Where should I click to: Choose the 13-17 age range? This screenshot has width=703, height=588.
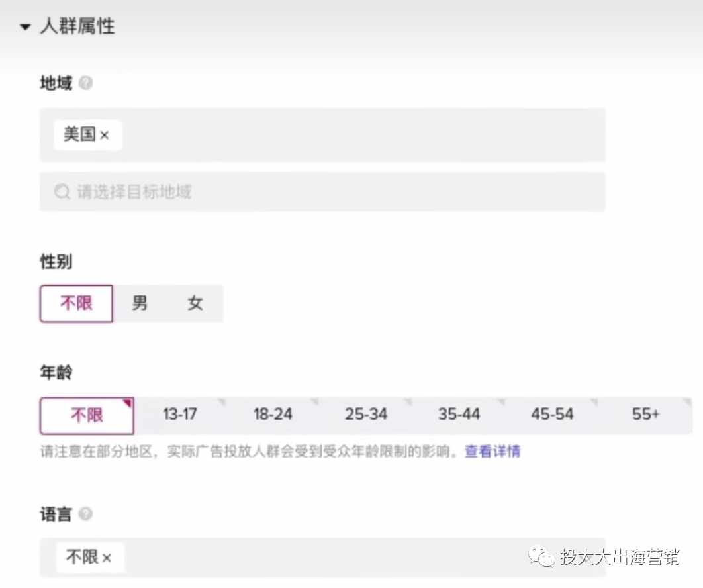pos(180,415)
